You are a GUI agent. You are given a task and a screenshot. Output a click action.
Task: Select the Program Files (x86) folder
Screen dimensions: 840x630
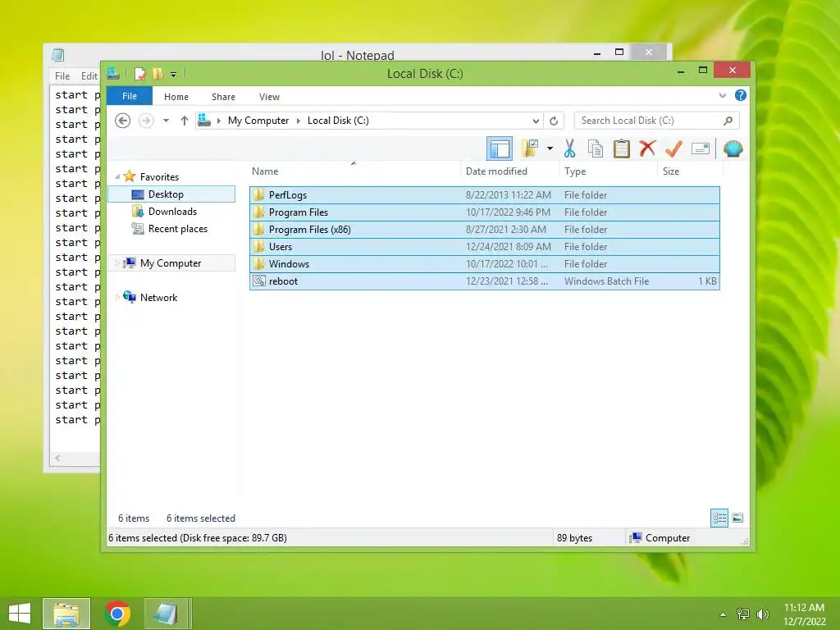click(x=485, y=230)
